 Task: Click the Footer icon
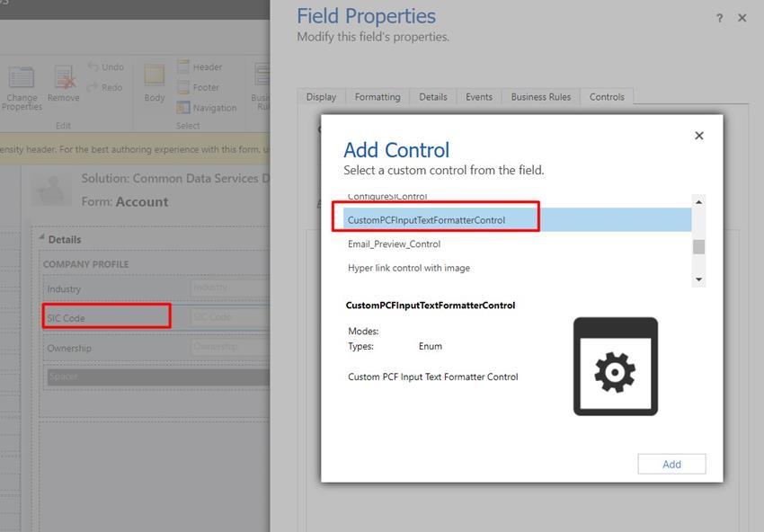(200, 87)
